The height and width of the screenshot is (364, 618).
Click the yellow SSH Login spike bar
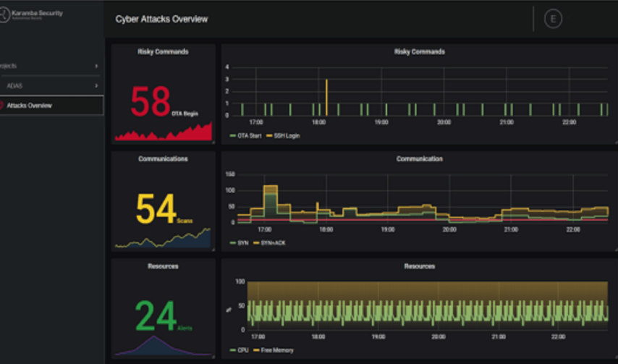coord(326,97)
